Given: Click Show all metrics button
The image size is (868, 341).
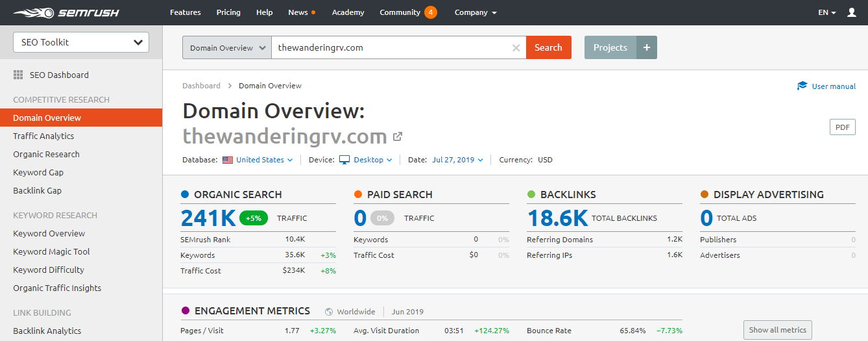Looking at the screenshot, I should [x=777, y=330].
